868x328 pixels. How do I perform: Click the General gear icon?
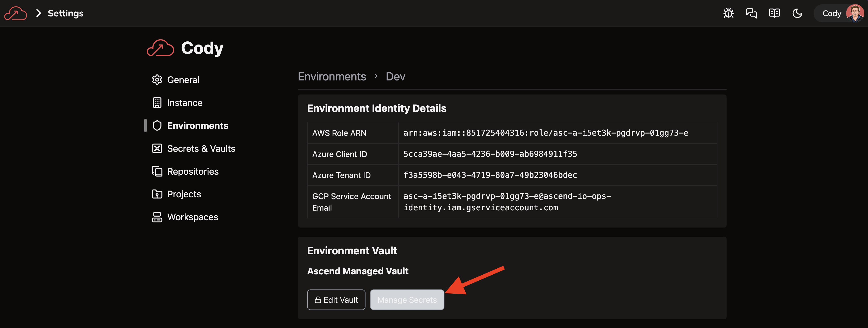(157, 80)
